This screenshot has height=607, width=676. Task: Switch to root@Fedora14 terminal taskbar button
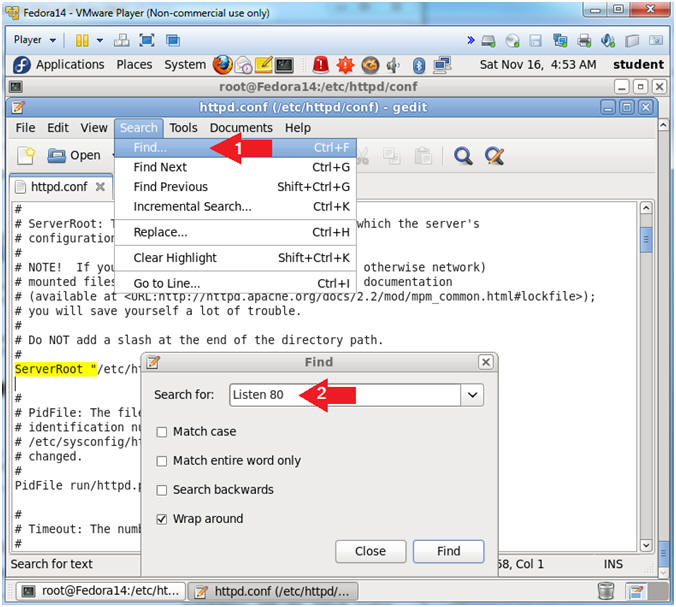click(101, 591)
